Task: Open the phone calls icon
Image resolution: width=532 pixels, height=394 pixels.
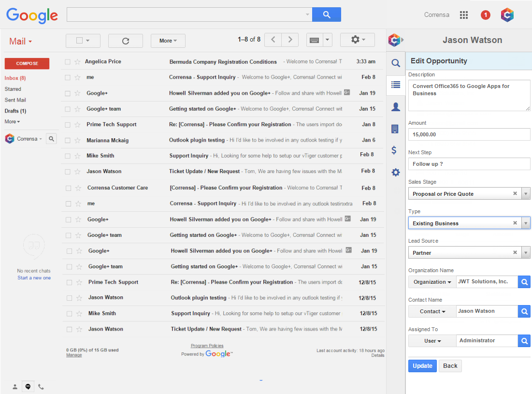Action: tap(41, 387)
